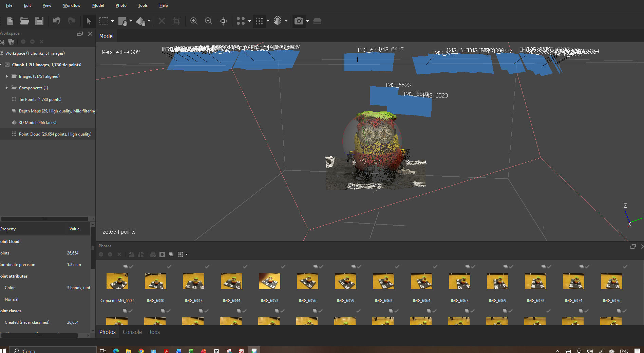644x353 pixels.
Task: Toggle Show Cameras in the toolbar
Action: click(299, 21)
